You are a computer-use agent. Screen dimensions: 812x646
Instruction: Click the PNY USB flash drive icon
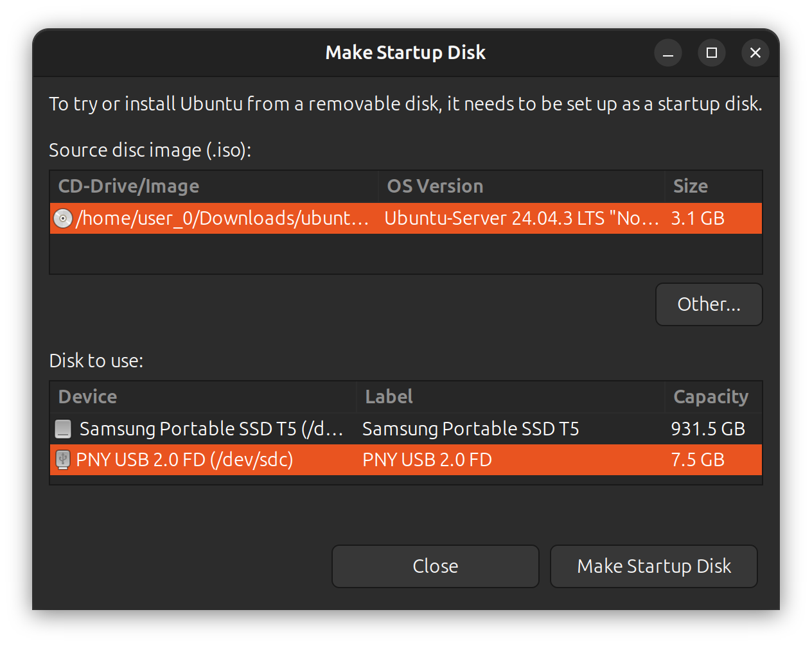click(x=62, y=460)
